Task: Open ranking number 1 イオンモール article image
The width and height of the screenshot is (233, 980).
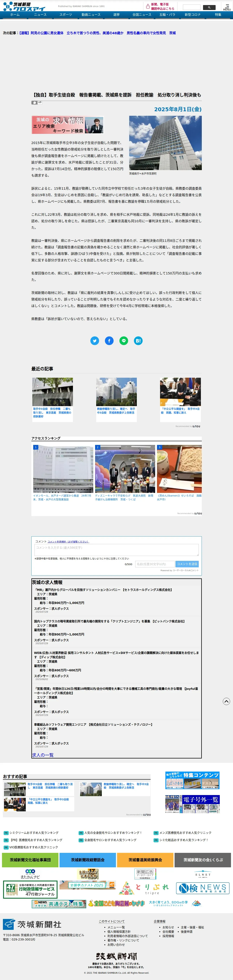Action: click(x=63, y=469)
